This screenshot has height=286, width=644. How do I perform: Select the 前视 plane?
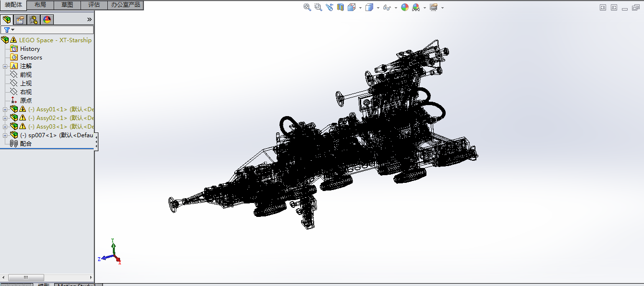[26, 75]
